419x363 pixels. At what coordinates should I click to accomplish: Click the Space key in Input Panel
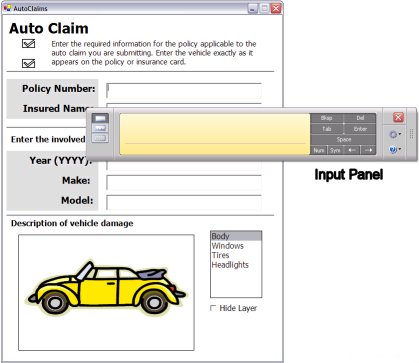point(343,139)
